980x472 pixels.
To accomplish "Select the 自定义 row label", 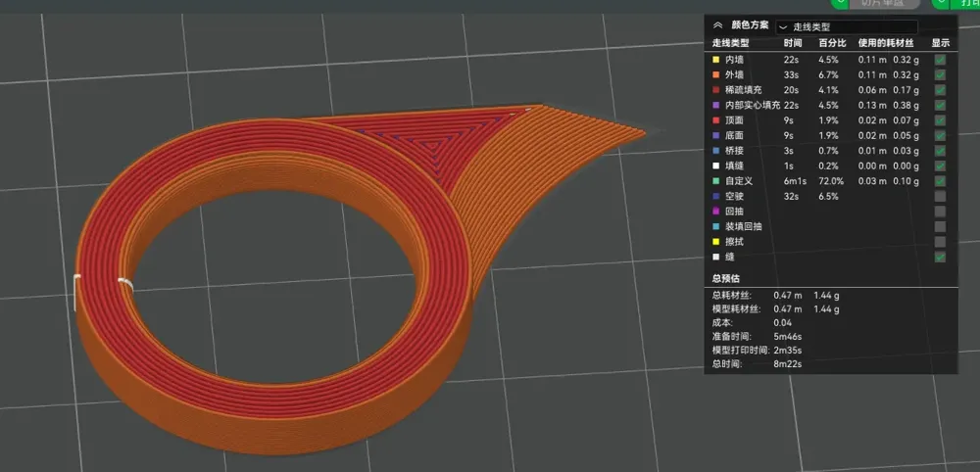I will click(x=739, y=181).
